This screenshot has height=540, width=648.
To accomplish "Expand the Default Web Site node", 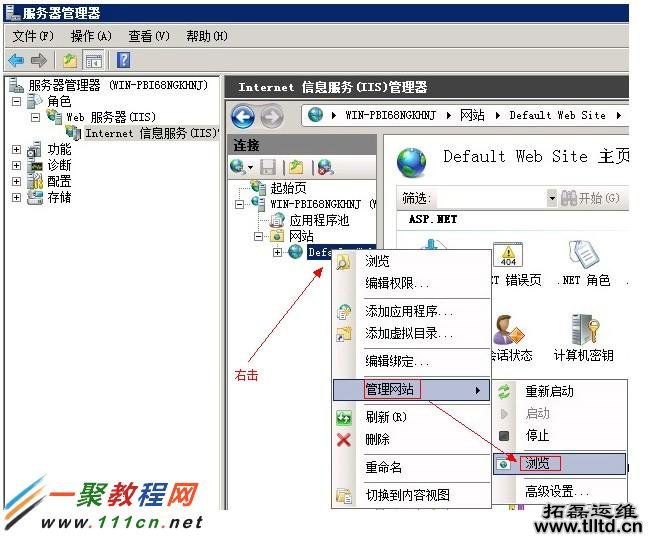I will tap(278, 252).
